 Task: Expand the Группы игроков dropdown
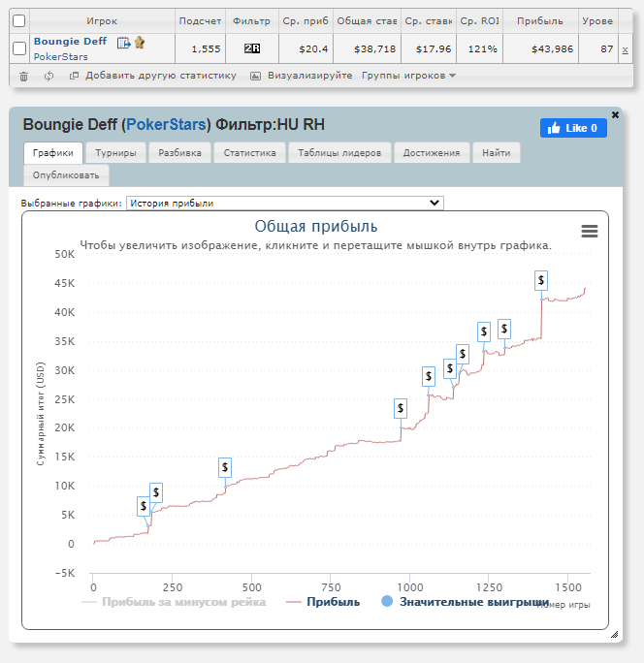click(408, 76)
